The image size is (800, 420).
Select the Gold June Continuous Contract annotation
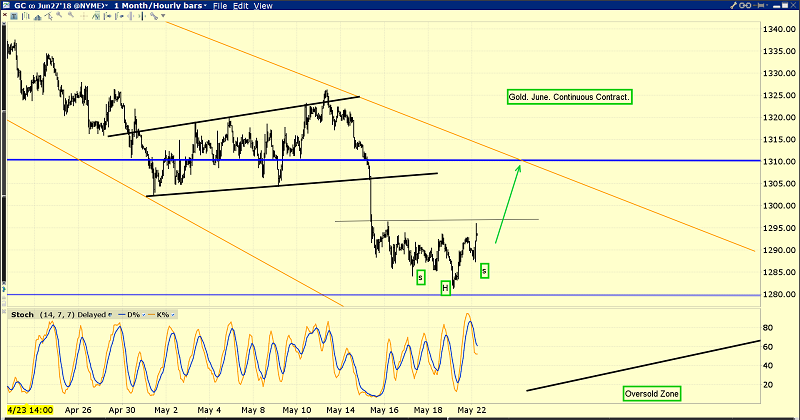point(569,97)
